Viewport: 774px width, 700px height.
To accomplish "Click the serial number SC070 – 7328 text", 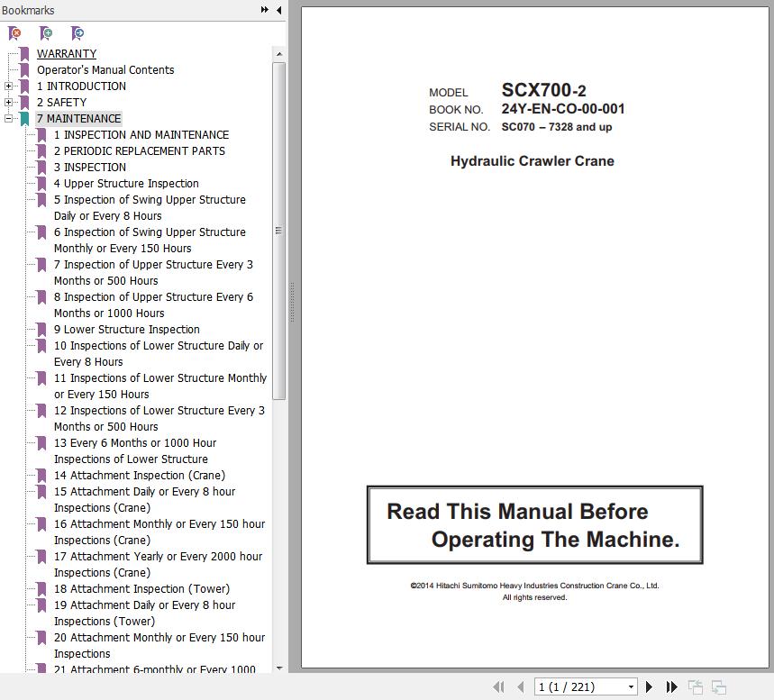I will point(557,127).
